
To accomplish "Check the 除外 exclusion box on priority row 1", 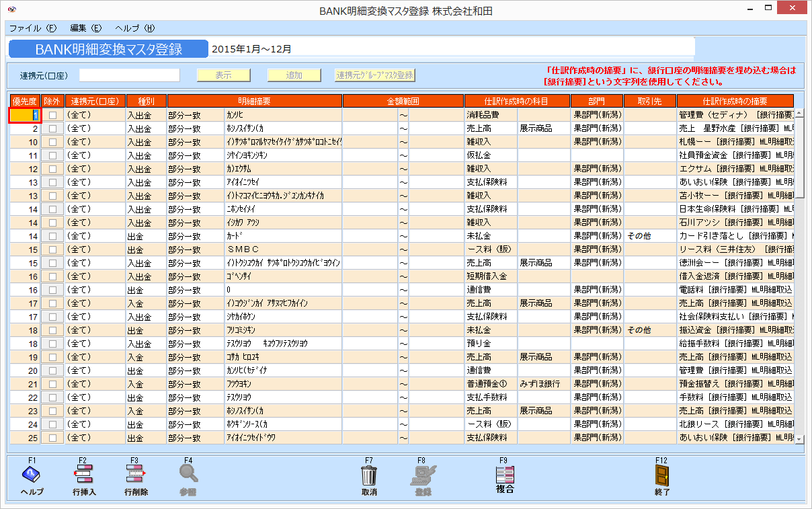I will [x=52, y=114].
